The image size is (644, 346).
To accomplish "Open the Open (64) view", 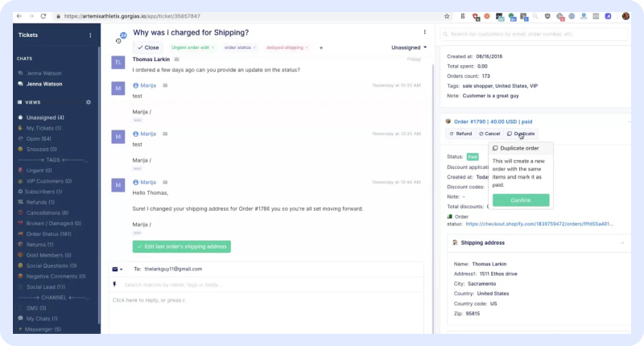I will [39, 138].
